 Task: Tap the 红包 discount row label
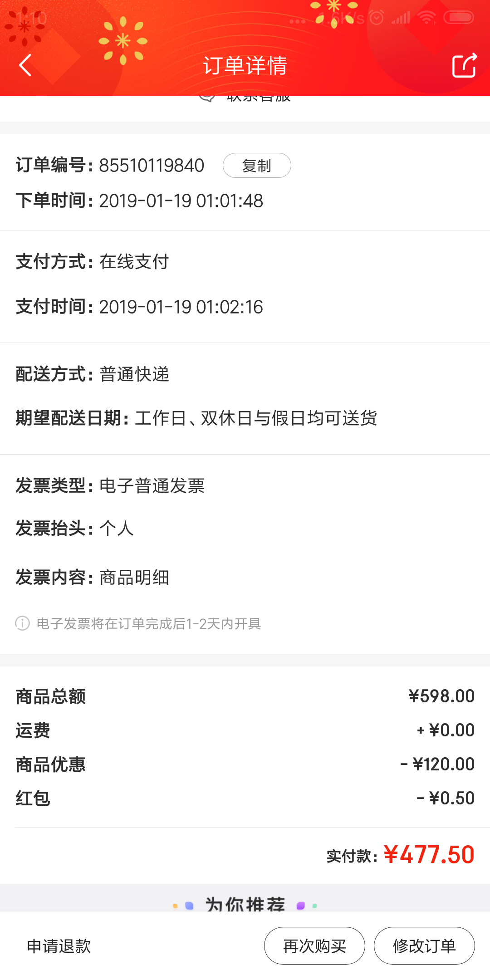[33, 798]
